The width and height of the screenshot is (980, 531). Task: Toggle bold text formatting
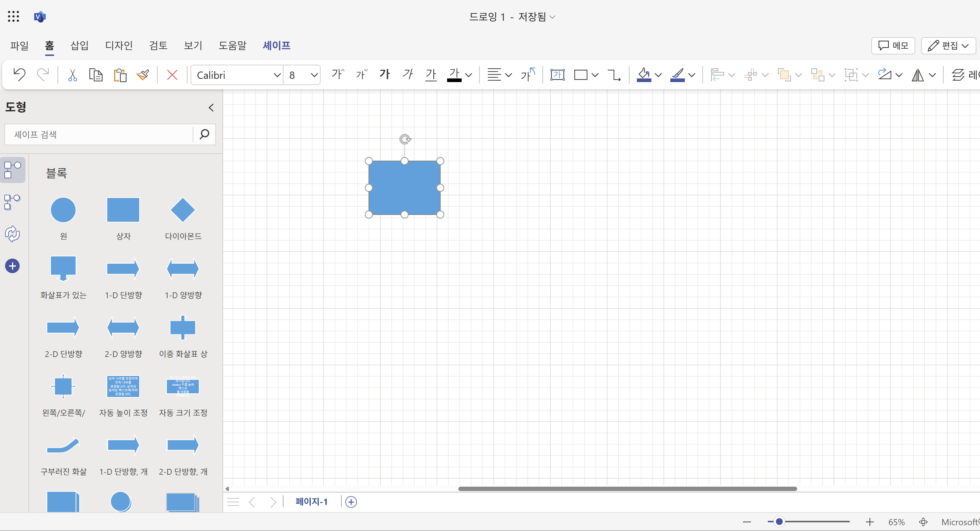pos(385,74)
